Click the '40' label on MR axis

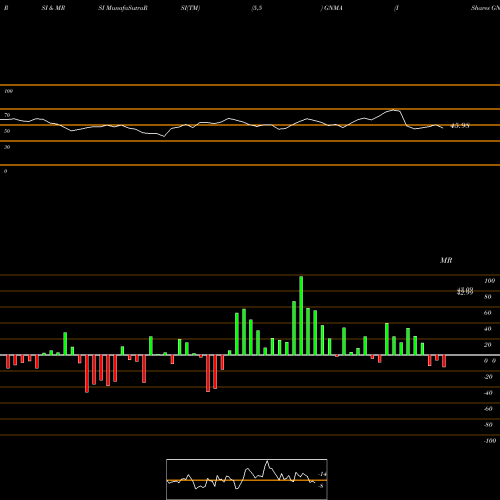488,329
